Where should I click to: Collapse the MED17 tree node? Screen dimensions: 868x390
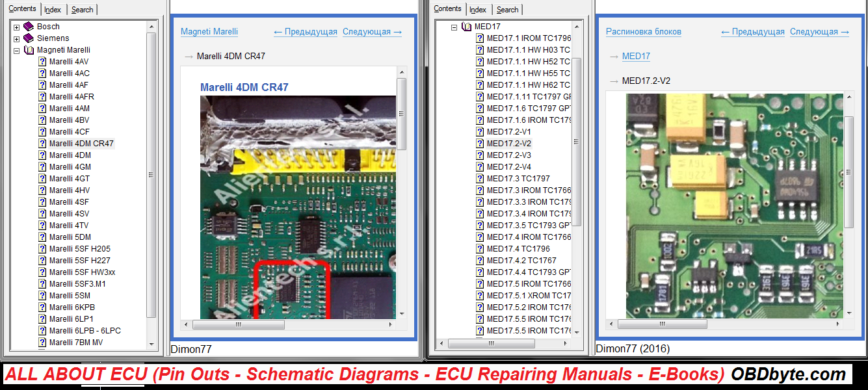(454, 27)
